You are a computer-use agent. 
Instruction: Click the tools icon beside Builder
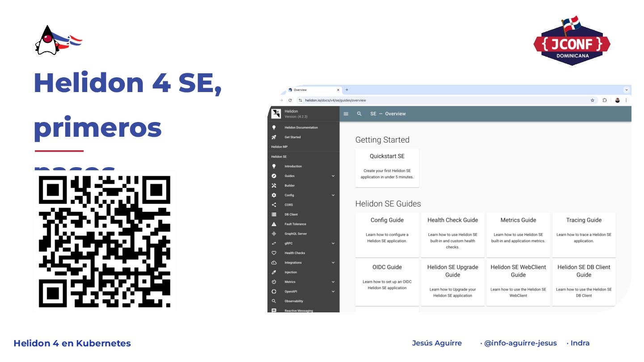pos(274,185)
